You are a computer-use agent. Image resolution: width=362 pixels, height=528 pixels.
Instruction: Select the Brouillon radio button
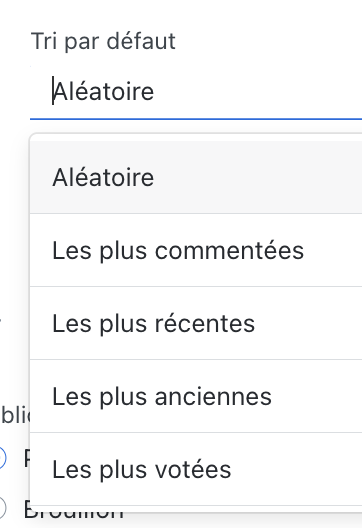click(1, 507)
